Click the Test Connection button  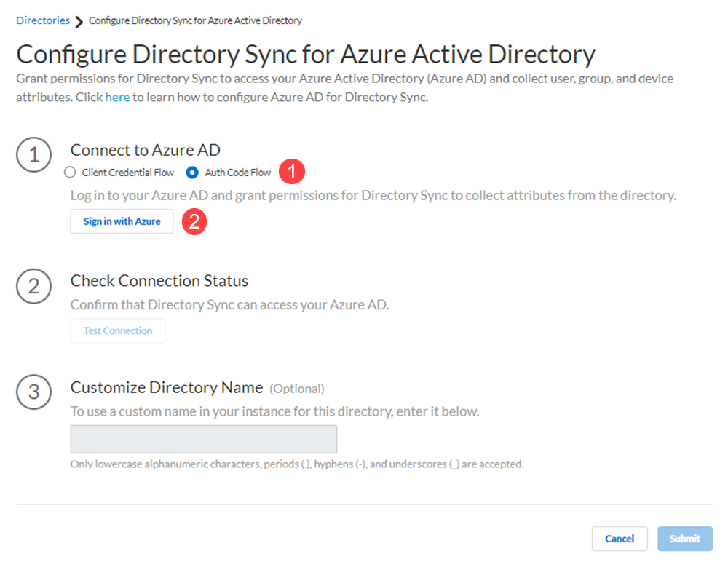point(118,330)
